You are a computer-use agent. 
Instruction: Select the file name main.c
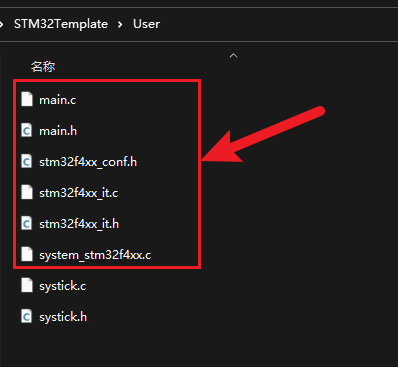[x=58, y=100]
